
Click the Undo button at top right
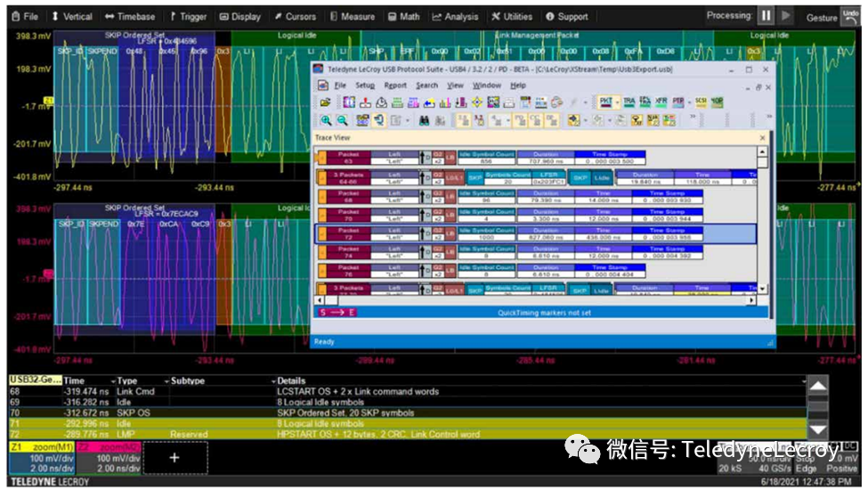coord(849,16)
